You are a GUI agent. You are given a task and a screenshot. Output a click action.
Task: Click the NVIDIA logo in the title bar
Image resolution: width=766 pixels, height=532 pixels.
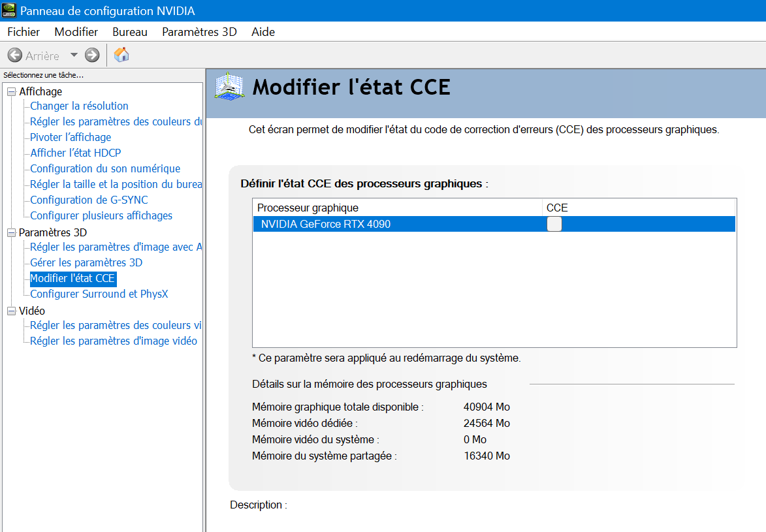pyautogui.click(x=9, y=10)
